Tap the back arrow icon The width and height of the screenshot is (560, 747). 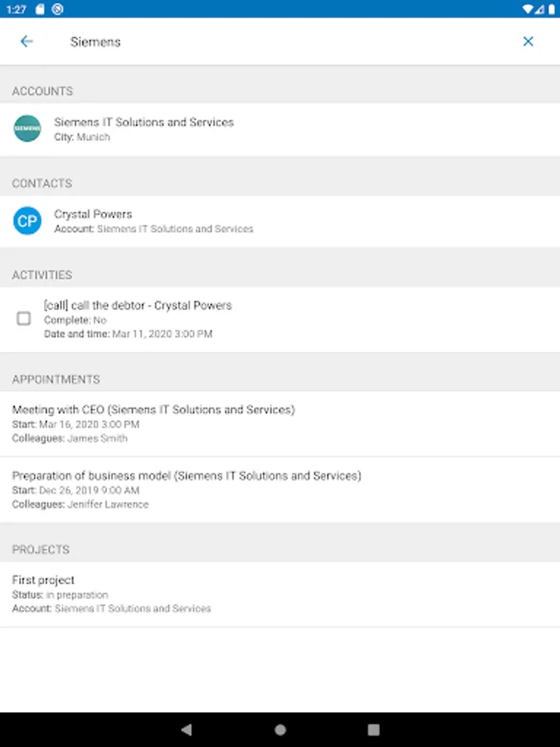click(27, 41)
